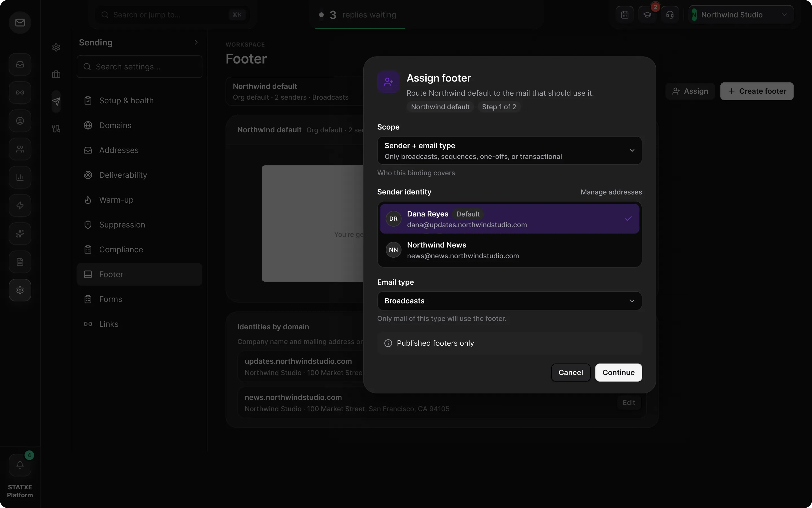
Task: Open graduation cap icon with badge 2
Action: tap(647, 14)
